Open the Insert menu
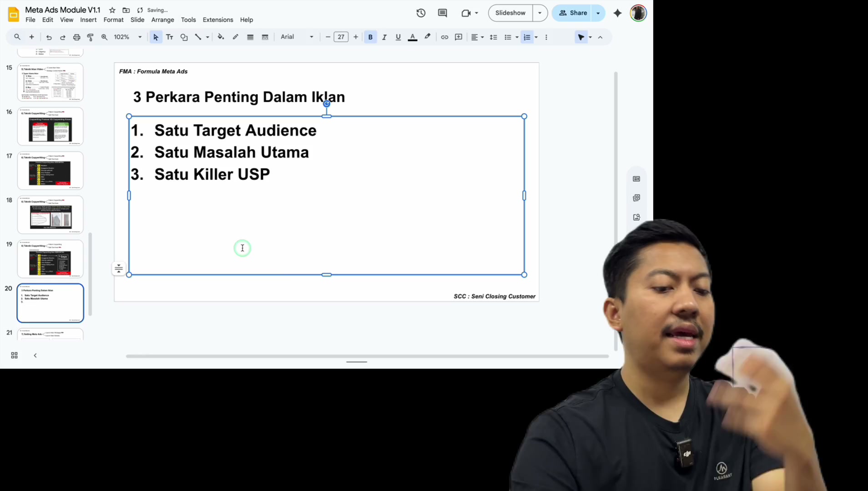Viewport: 868px width, 491px height. point(88,20)
